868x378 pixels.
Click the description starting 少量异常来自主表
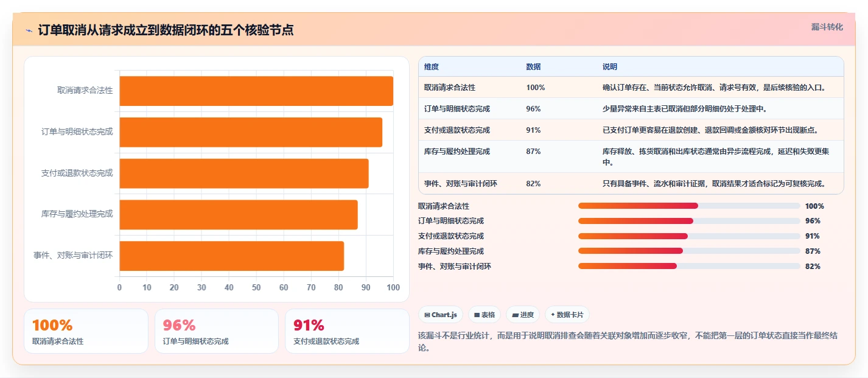(685, 108)
